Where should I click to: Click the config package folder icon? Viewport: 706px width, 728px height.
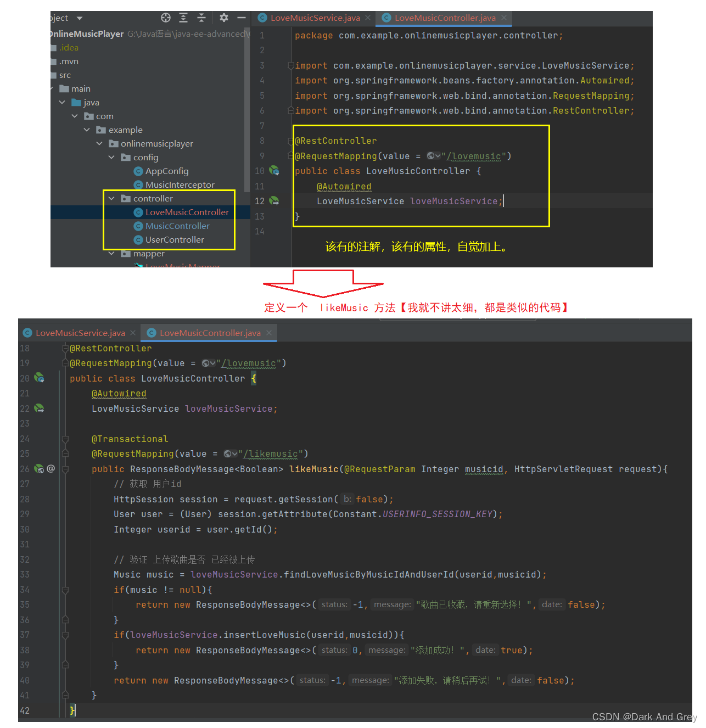point(126,157)
